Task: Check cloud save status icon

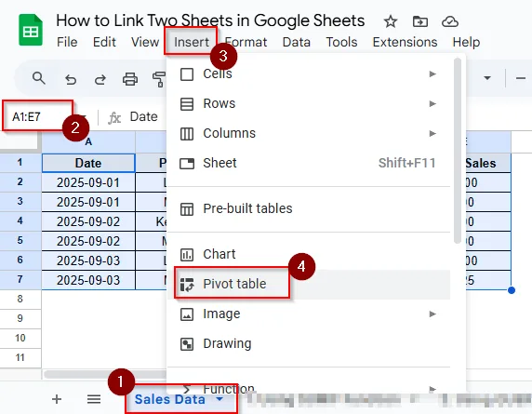Action: [x=450, y=21]
